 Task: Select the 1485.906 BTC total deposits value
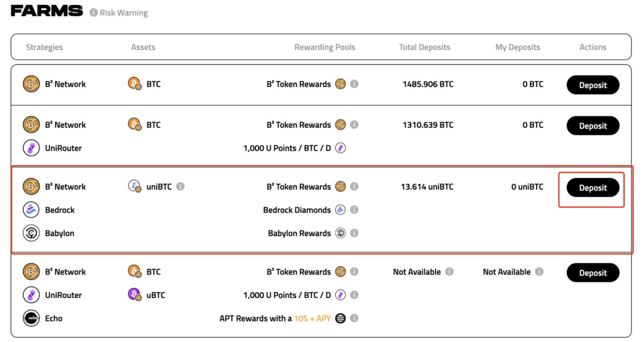coord(428,84)
